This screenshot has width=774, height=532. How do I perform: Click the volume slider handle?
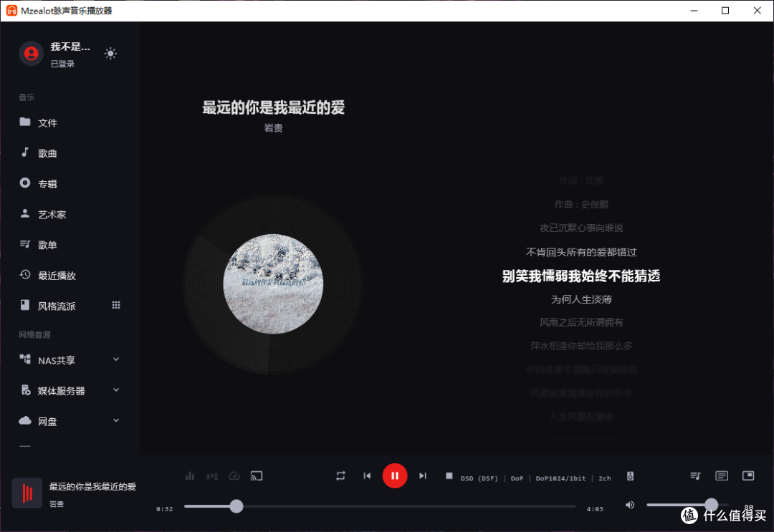712,504
